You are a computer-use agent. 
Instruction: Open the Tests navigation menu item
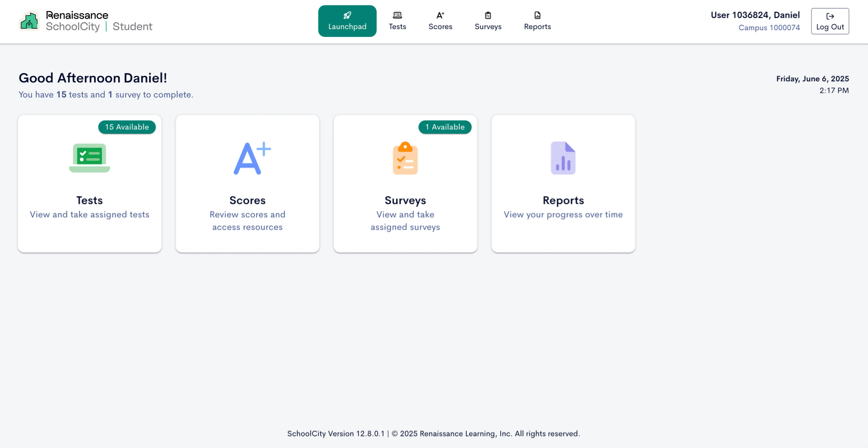pos(397,21)
